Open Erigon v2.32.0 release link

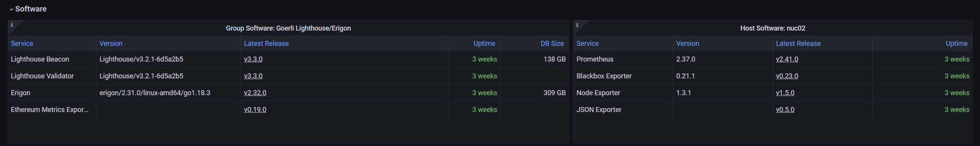click(255, 93)
